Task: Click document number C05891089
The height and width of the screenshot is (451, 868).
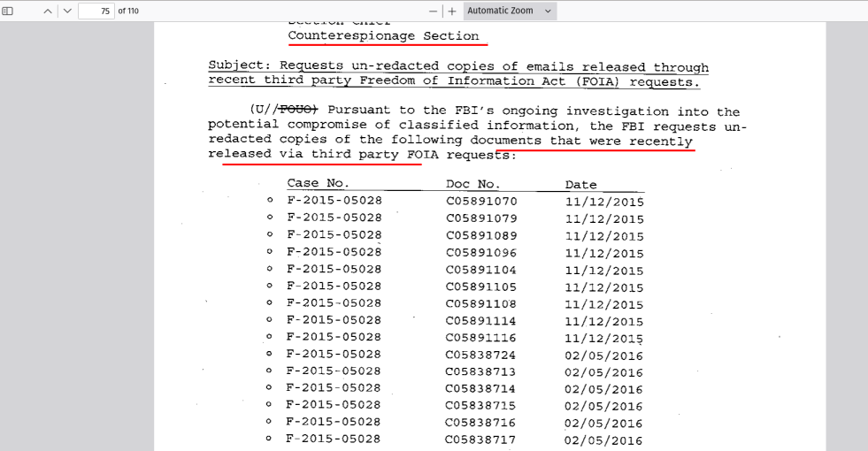Action: (481, 235)
